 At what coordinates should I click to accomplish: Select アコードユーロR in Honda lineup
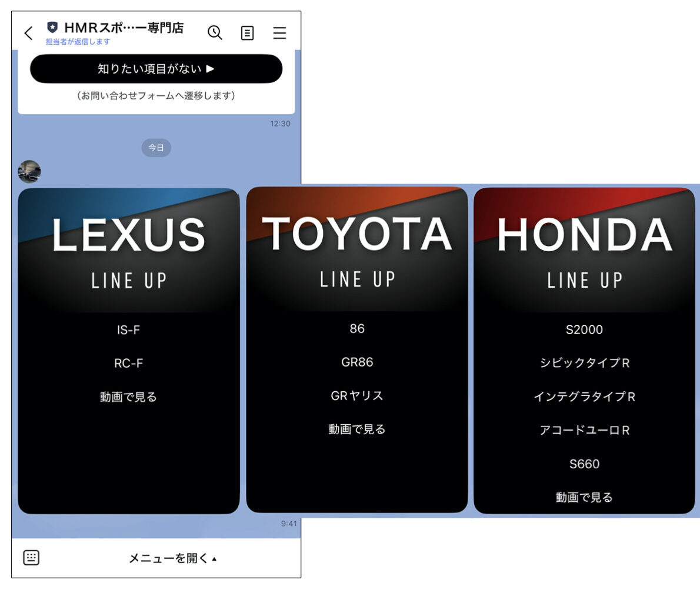(584, 430)
